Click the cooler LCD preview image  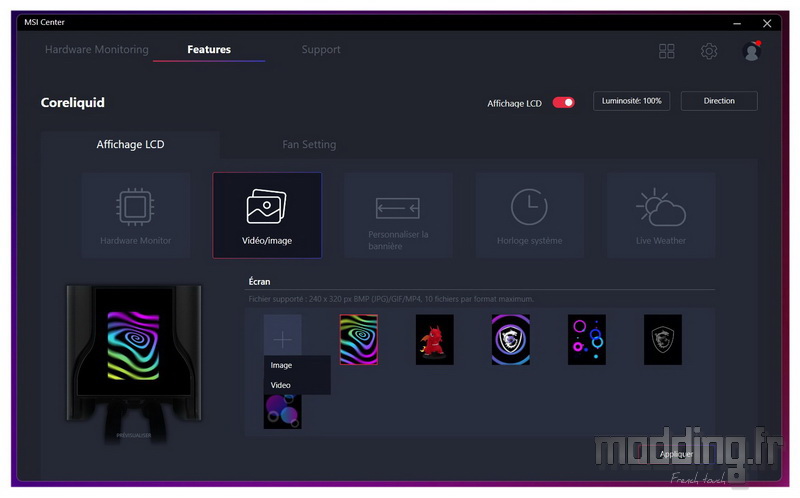pos(134,346)
